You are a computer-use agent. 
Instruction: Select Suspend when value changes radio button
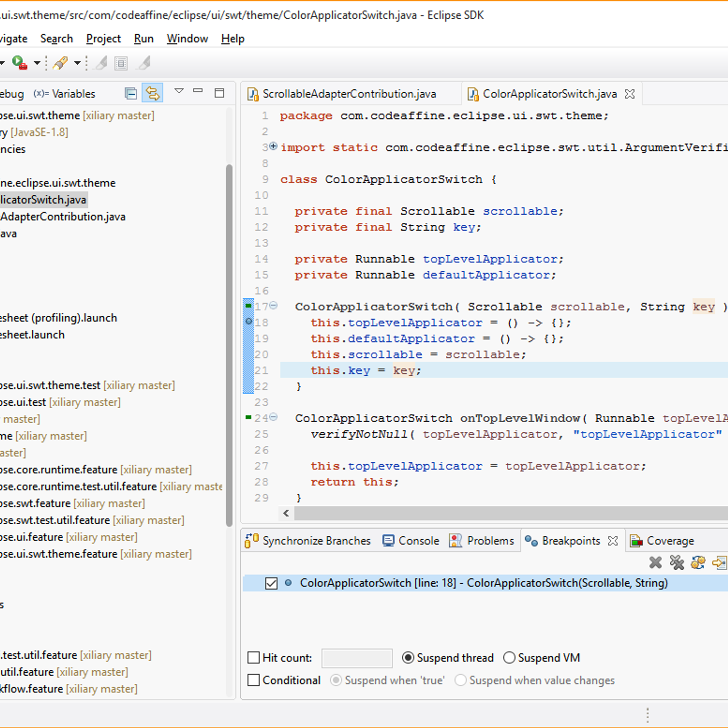coord(460,680)
